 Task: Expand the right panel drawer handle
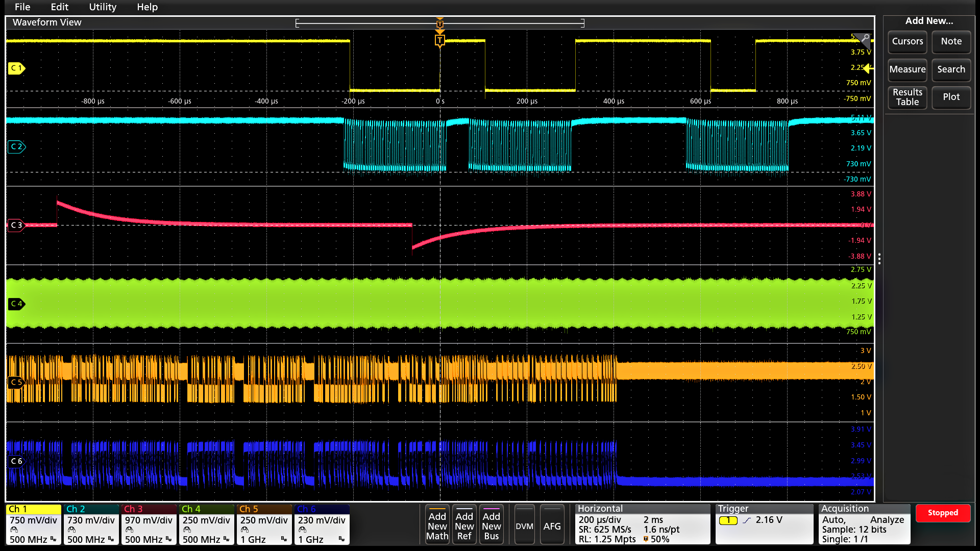pos(879,260)
